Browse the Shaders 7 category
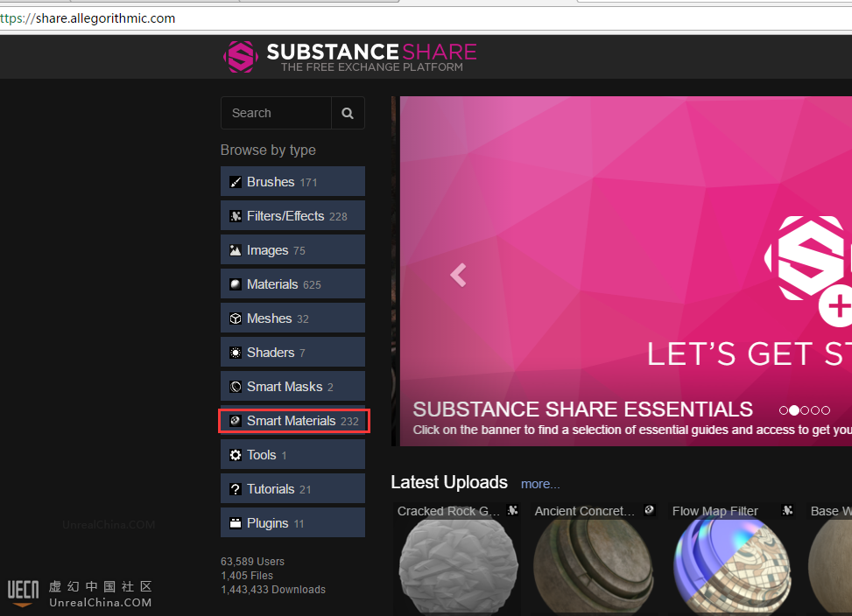Image resolution: width=852 pixels, height=616 pixels. 292,353
